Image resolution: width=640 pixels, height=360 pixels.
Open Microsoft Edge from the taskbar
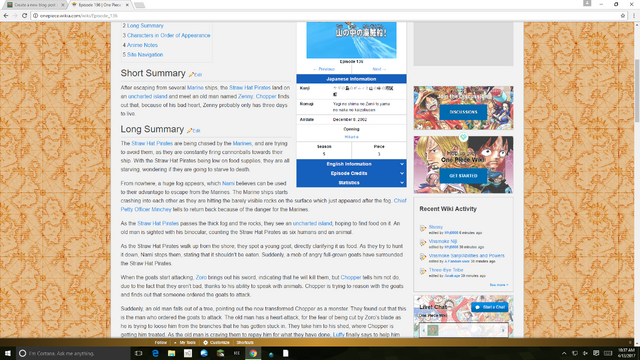tap(155, 353)
